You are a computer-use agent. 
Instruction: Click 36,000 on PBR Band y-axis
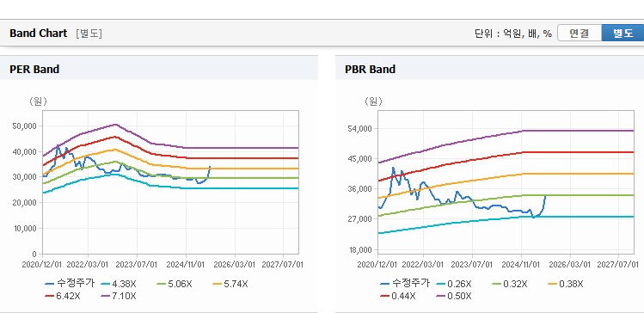[360, 189]
